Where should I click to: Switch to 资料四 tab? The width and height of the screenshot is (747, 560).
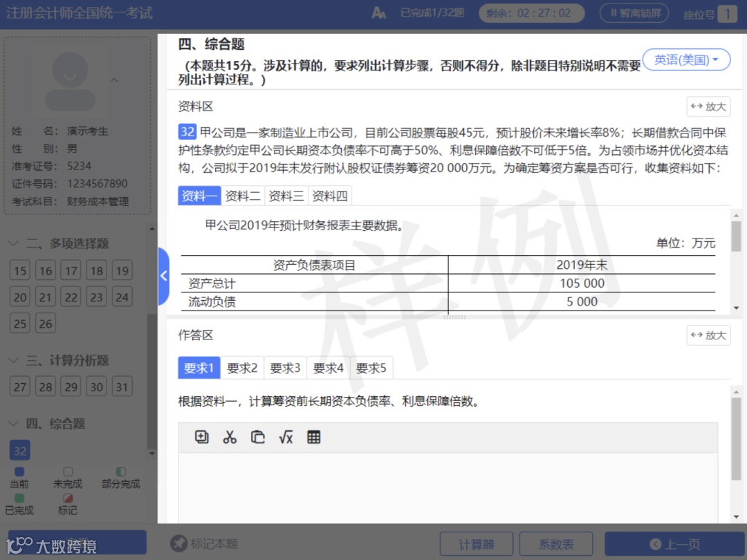pyautogui.click(x=330, y=196)
